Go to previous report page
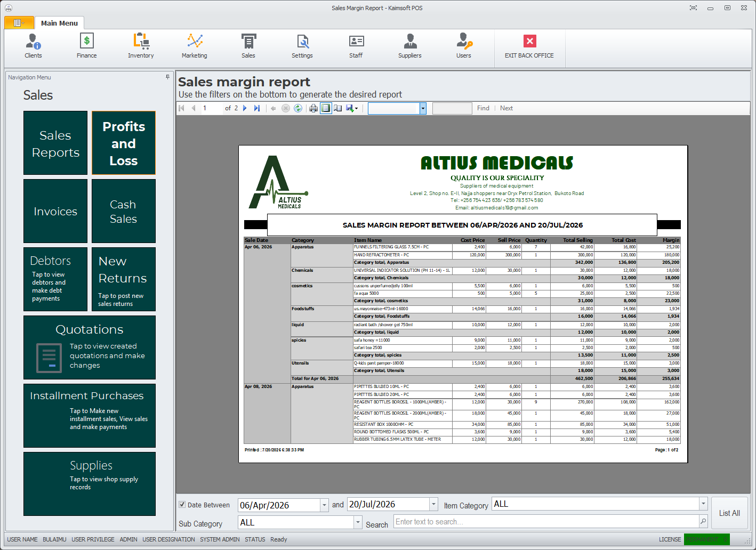The width and height of the screenshot is (756, 550). [193, 108]
